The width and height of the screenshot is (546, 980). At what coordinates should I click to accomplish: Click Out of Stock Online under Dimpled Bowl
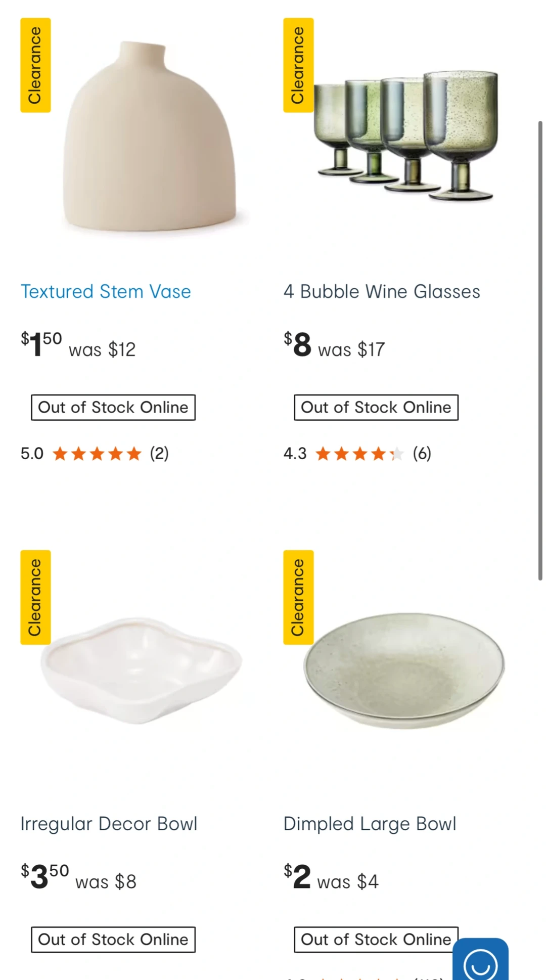(374, 940)
